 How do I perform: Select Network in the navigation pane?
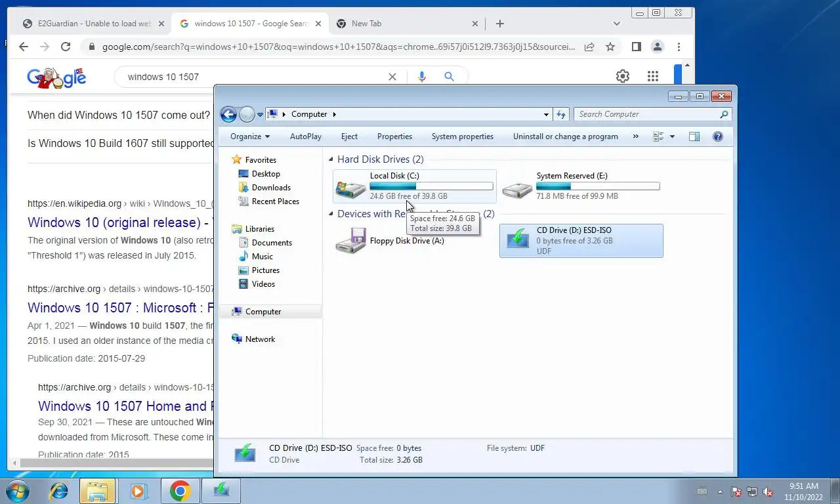pos(260,339)
